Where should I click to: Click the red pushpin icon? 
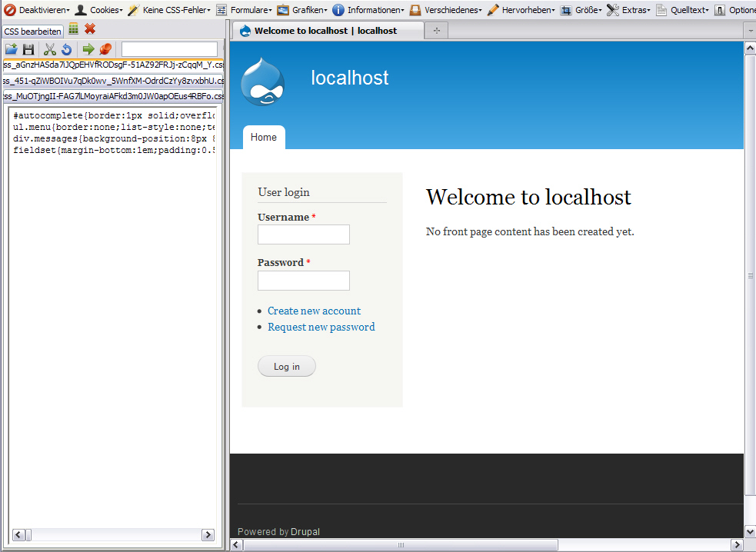[x=105, y=49]
